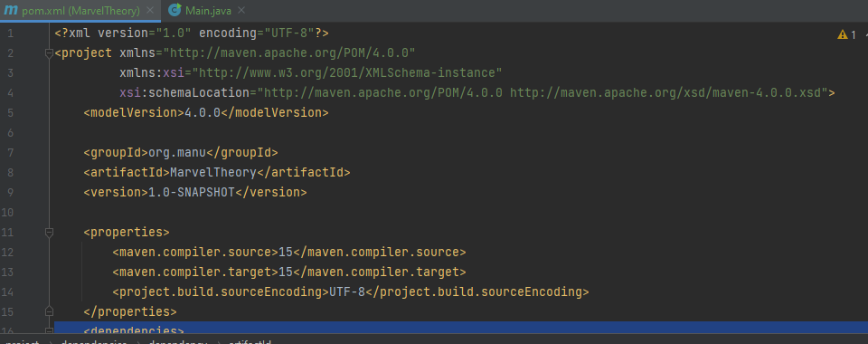The image size is (868, 344).
Task: Collapse the properties block fold marker on line 11
Action: pos(49,232)
